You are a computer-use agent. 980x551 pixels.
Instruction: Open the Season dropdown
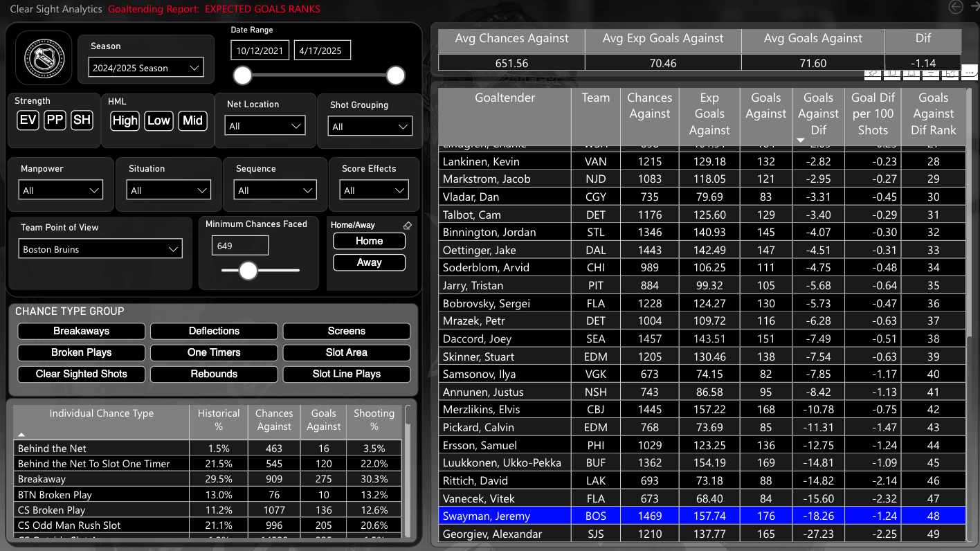pos(146,68)
